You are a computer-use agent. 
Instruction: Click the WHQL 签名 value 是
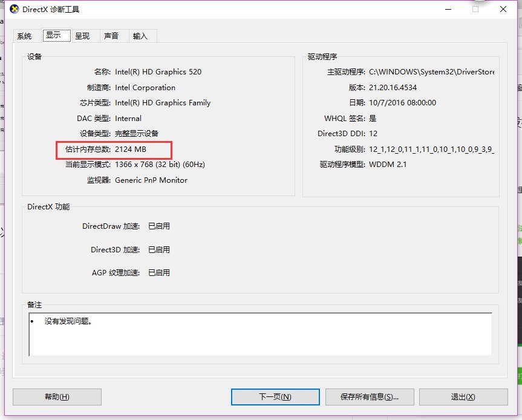point(373,118)
